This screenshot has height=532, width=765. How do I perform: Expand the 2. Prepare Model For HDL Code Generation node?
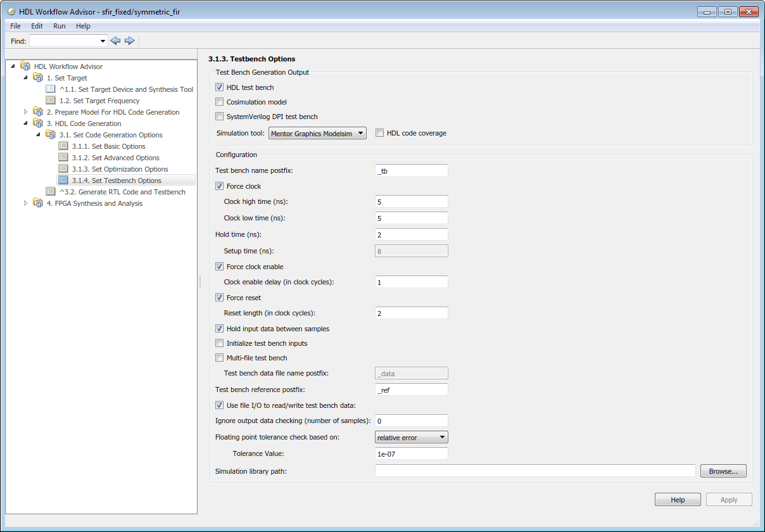[x=26, y=111]
